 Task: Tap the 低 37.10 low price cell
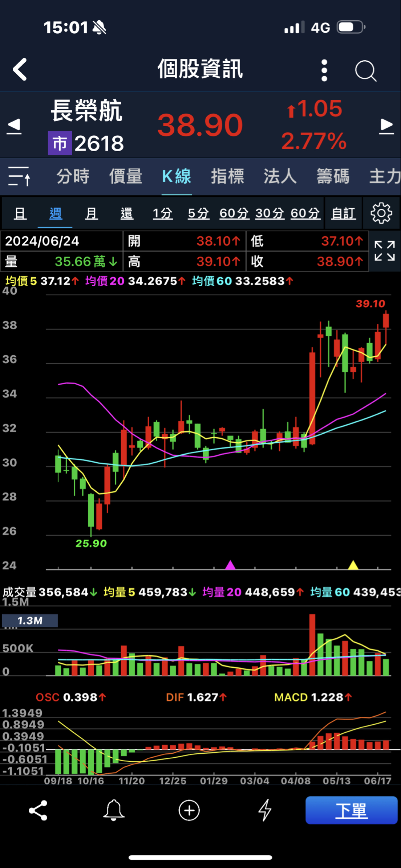[307, 241]
